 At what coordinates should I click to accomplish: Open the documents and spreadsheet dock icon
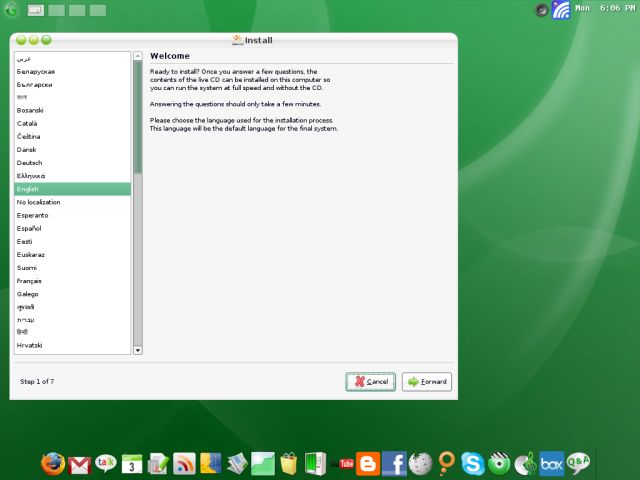pyautogui.click(x=158, y=464)
